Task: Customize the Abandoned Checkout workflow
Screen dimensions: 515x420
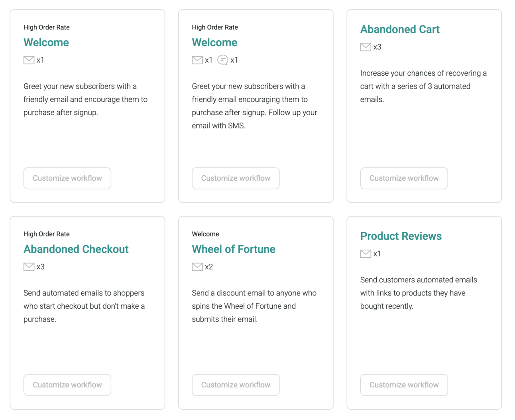Action: tap(67, 385)
